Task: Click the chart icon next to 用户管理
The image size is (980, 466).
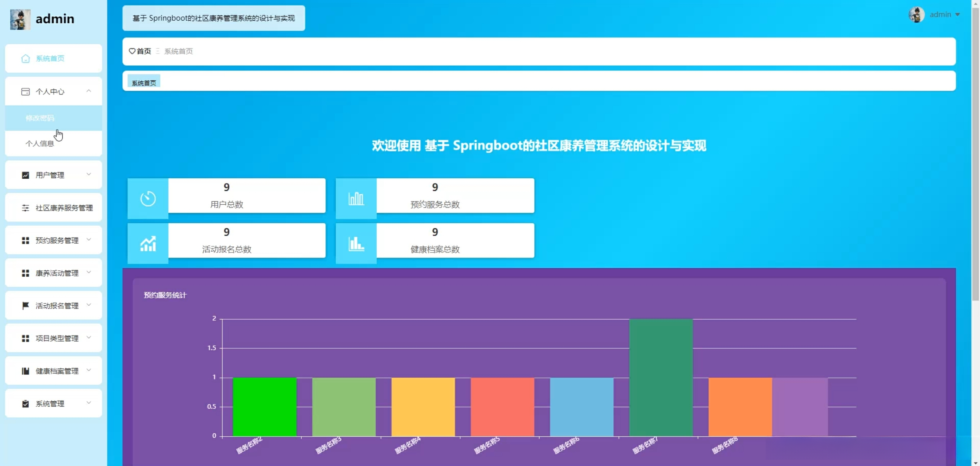Action: (26, 175)
